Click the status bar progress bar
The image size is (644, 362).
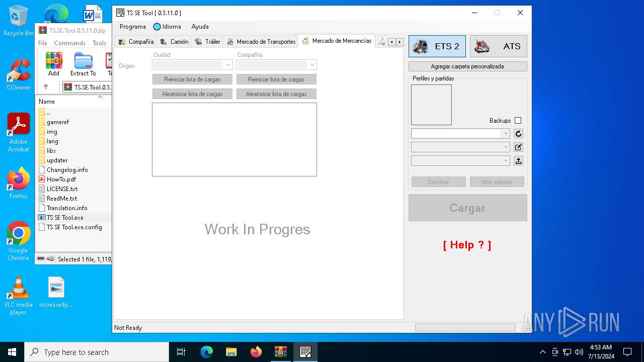point(465,327)
